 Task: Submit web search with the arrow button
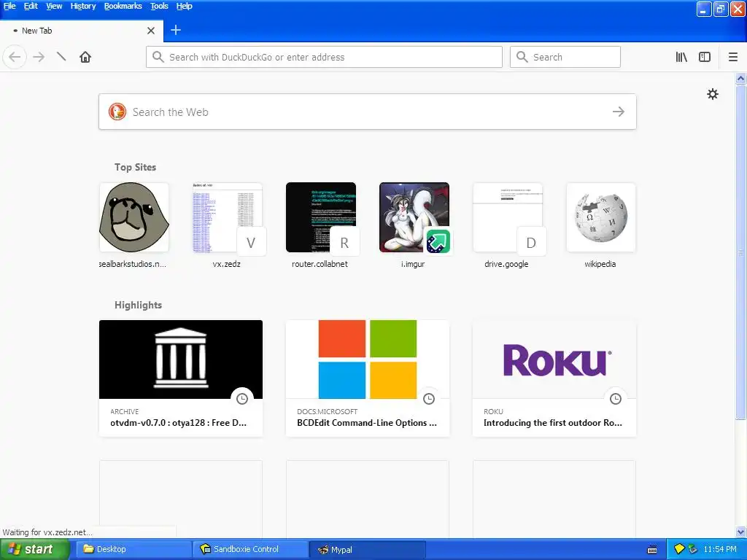pyautogui.click(x=619, y=112)
